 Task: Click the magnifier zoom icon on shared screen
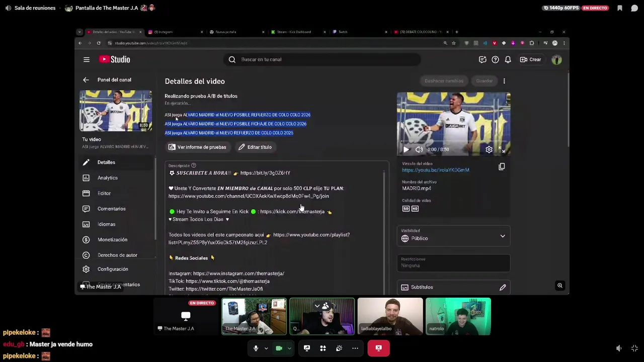click(560, 286)
